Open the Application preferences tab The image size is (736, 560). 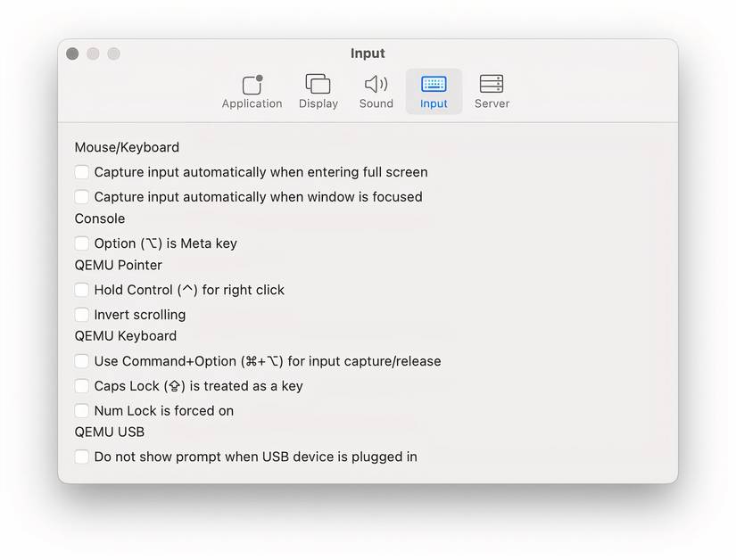pos(252,92)
